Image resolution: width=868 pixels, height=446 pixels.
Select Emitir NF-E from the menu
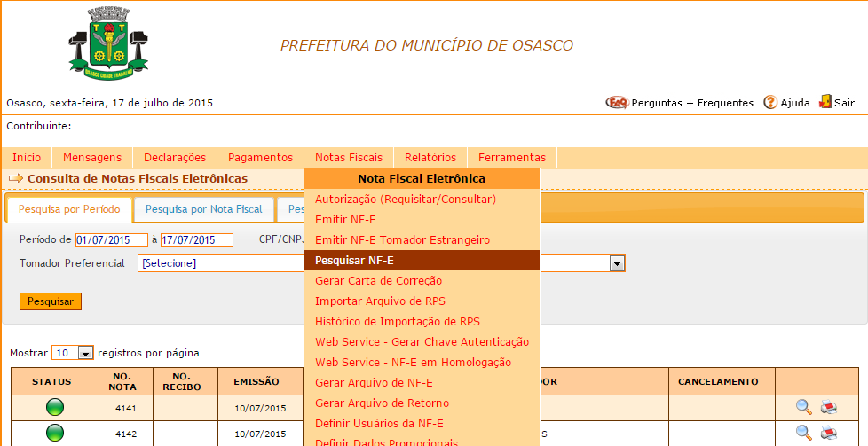(345, 220)
